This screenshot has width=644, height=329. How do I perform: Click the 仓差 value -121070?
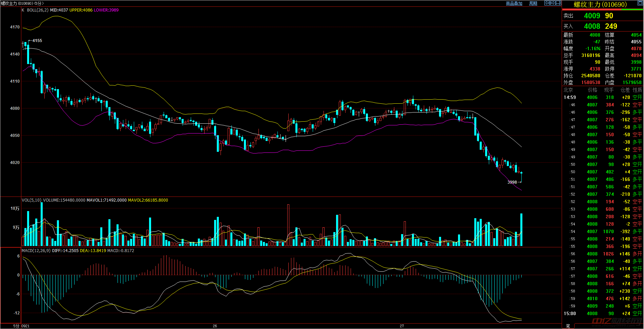pos(633,76)
